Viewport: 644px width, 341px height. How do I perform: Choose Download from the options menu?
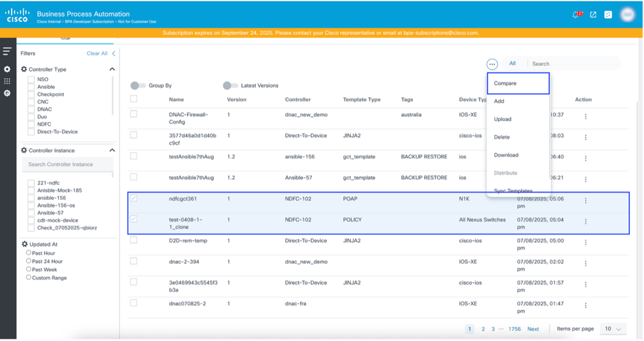click(x=506, y=155)
